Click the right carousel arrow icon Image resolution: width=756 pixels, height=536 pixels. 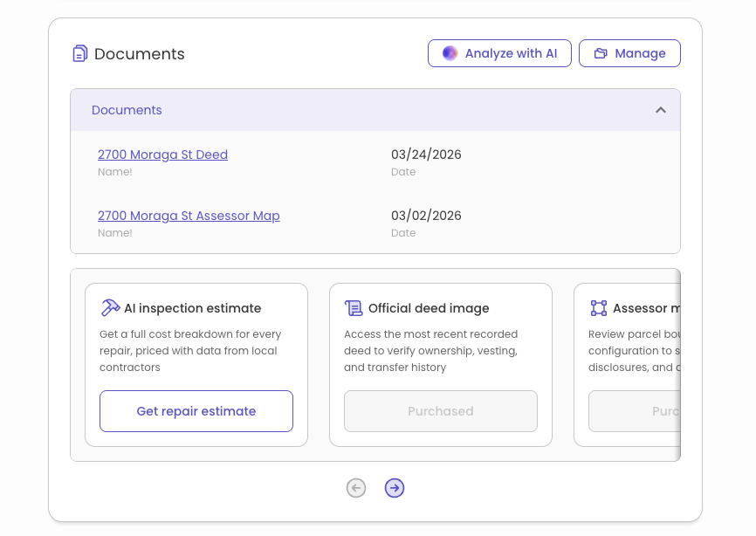(395, 488)
